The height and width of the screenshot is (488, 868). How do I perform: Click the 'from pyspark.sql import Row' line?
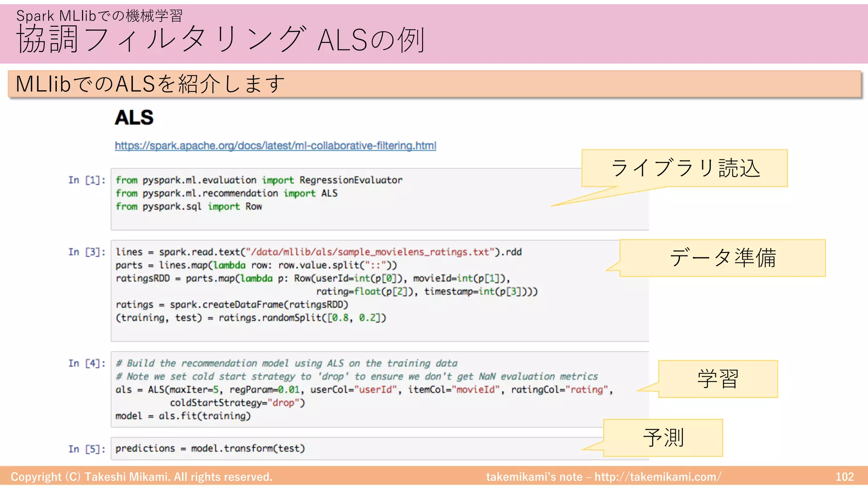[x=189, y=206]
